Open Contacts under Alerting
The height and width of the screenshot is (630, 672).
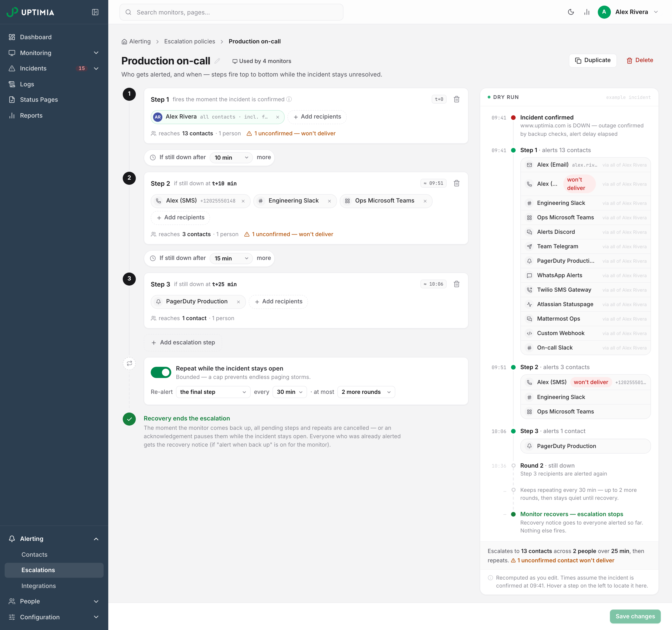pos(54,555)
